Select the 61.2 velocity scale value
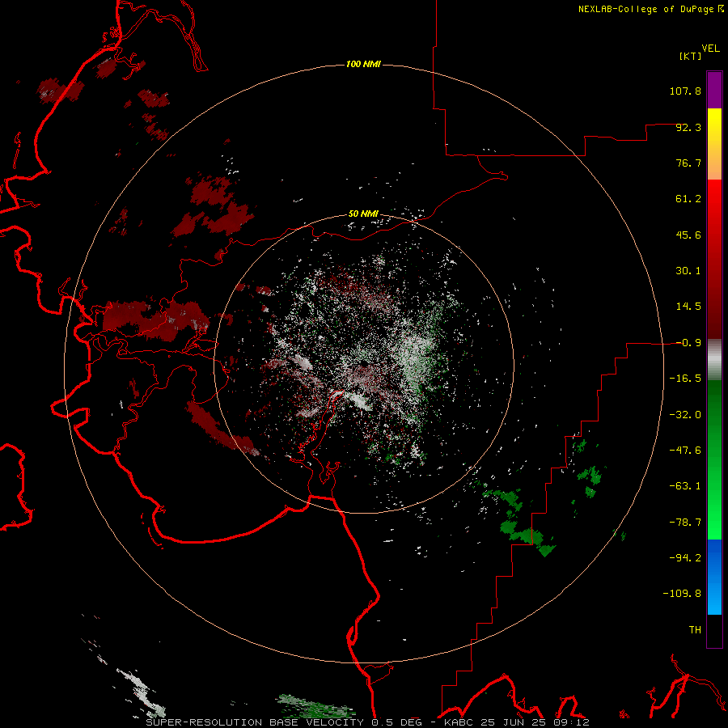Viewport: 728px width, 728px height. click(x=688, y=199)
